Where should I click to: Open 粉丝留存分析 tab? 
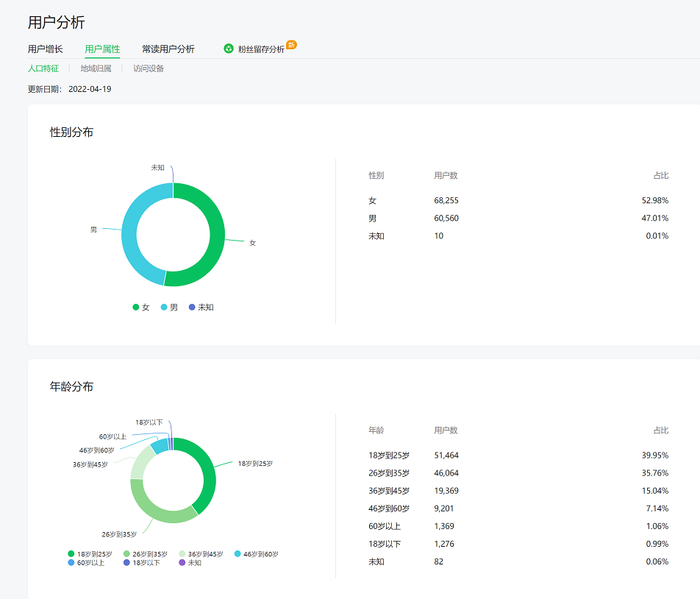(261, 49)
